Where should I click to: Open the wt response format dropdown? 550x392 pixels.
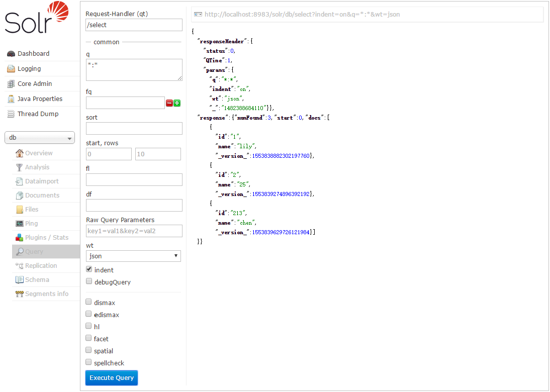pyautogui.click(x=133, y=256)
